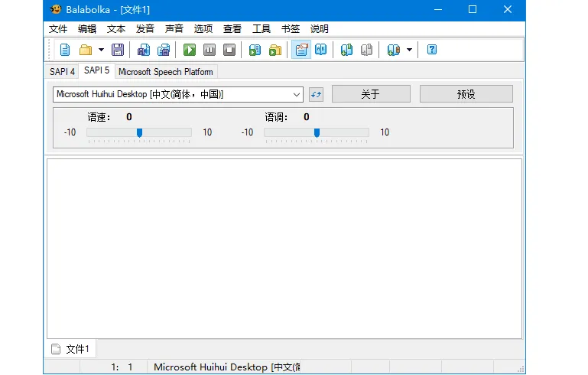Open the 发音 menu
The width and height of the screenshot is (588, 375).
tap(145, 29)
